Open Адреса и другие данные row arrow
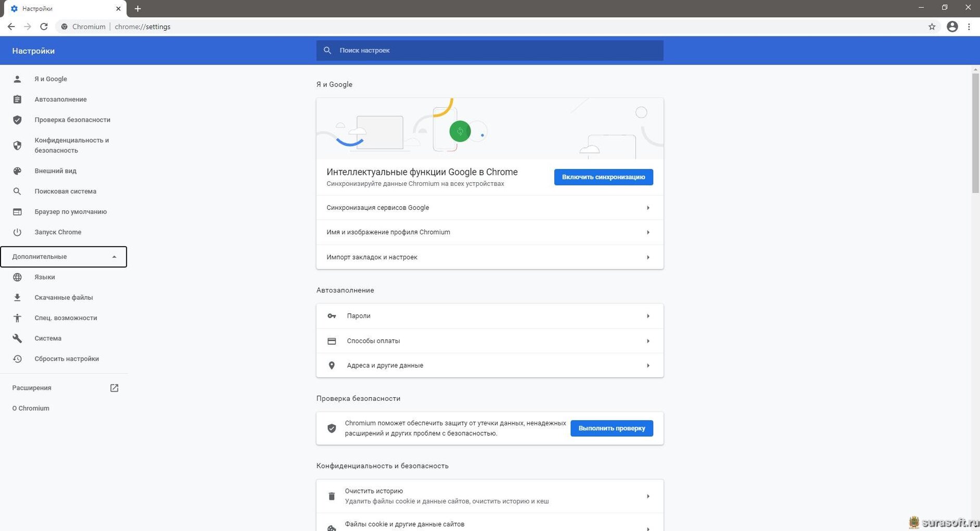 click(648, 365)
